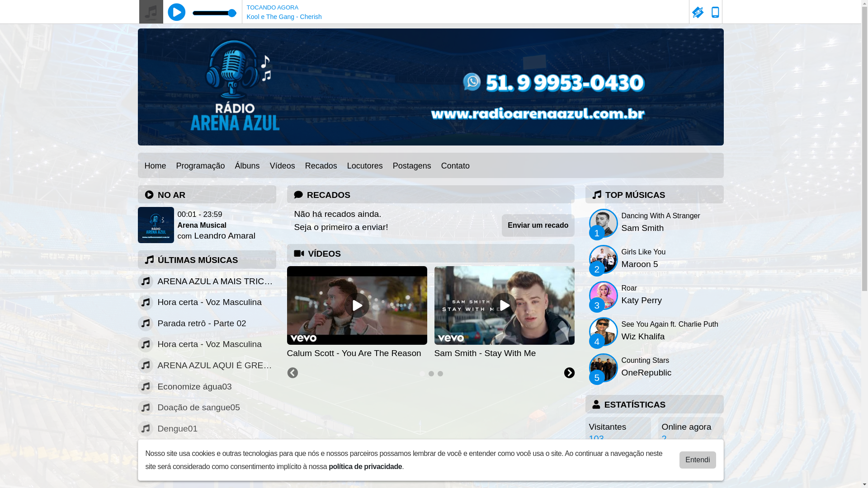This screenshot has height=488, width=868.
Task: Click the Kool e The Gang - Cherish now playing text
Action: pyautogui.click(x=284, y=17)
